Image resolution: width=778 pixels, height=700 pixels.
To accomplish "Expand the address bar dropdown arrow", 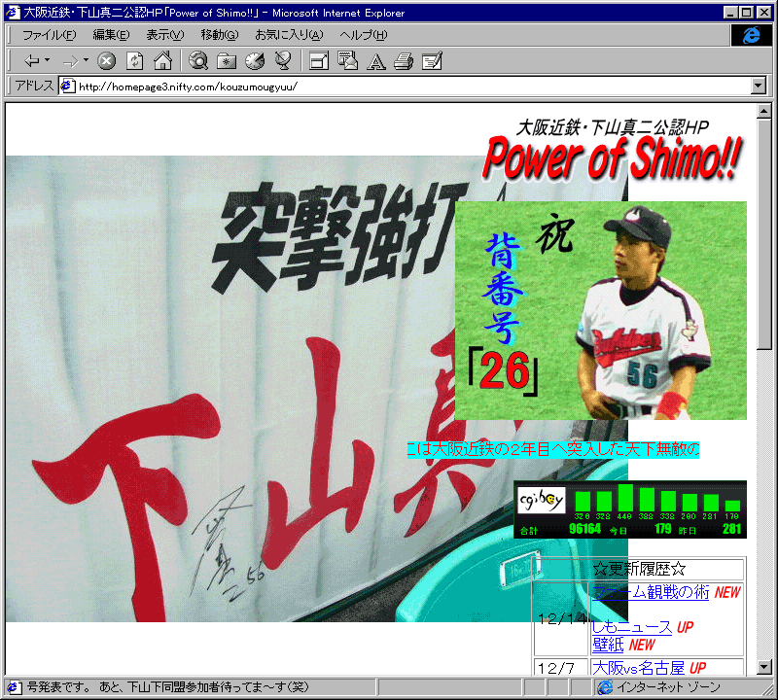I will (x=759, y=86).
